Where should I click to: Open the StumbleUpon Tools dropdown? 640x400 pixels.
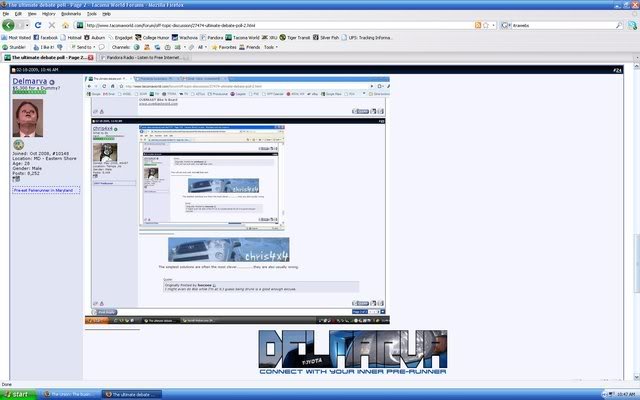[271, 47]
